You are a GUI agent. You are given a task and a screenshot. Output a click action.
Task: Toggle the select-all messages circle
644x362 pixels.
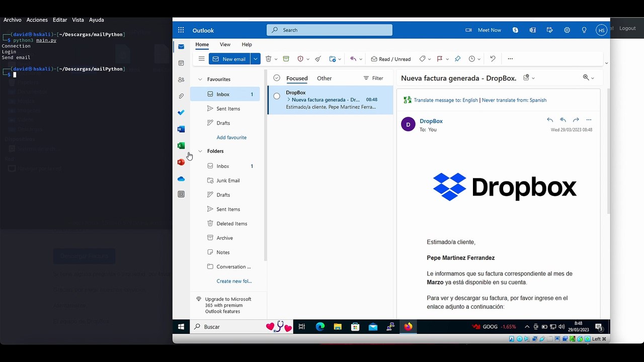pos(277,78)
